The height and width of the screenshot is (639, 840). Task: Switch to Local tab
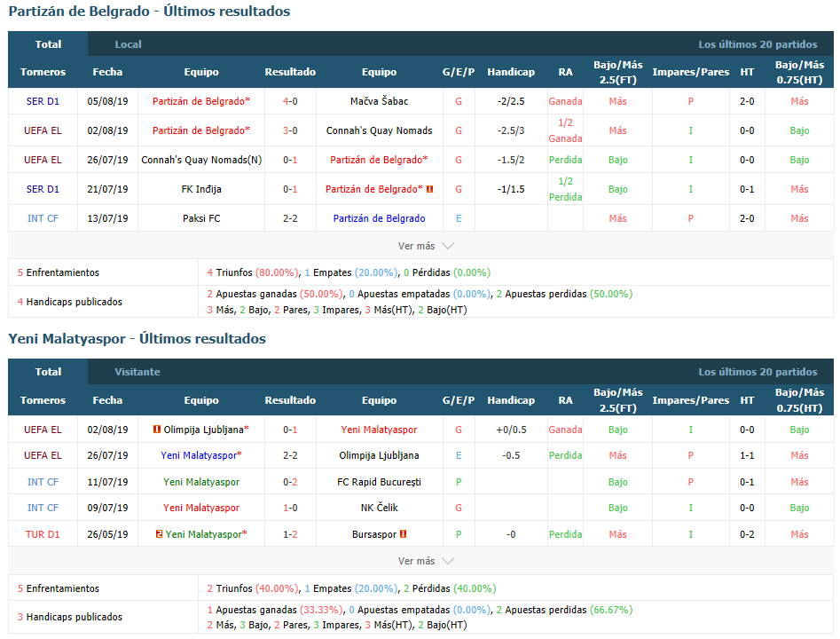click(128, 44)
